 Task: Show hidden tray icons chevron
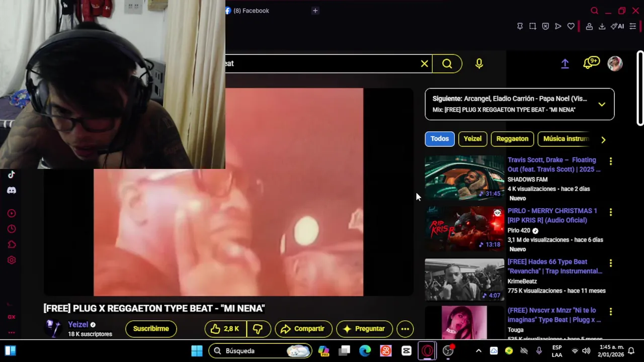[x=478, y=351]
